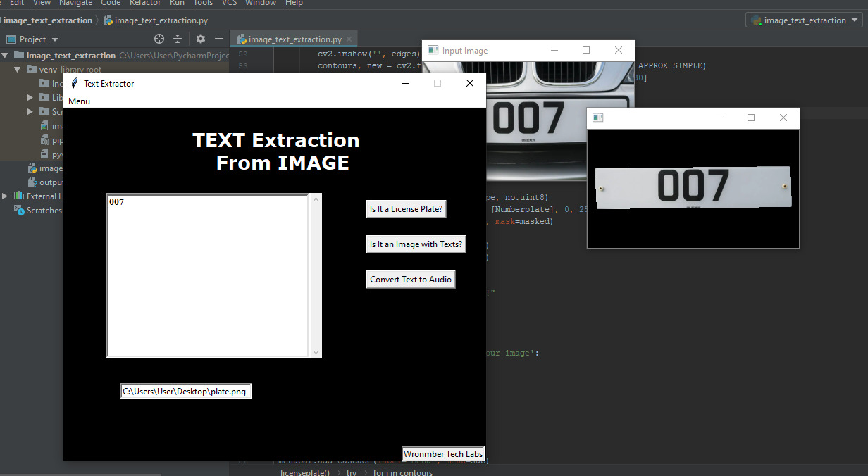Screen dimensions: 868x476
Task: Expand the External Libraries tree node
Action: point(6,196)
